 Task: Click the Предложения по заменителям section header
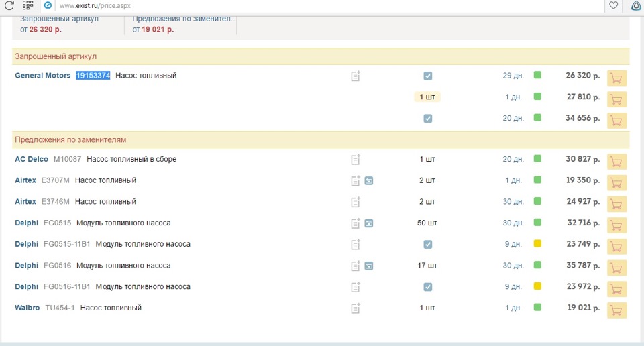tap(321, 139)
